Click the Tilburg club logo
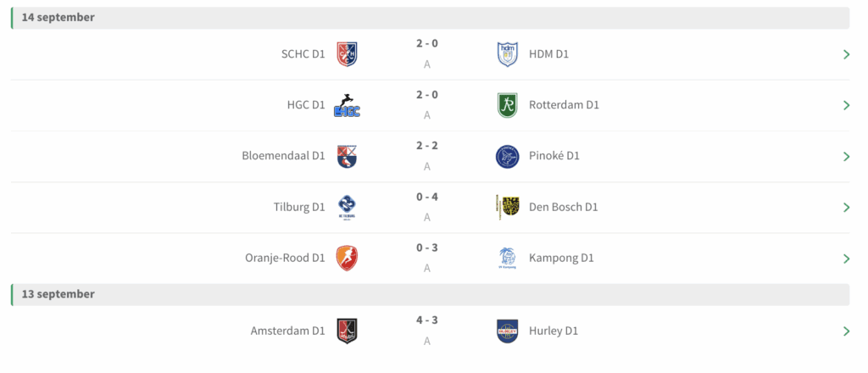Screen dimensions: 868x373 pyautogui.click(x=347, y=207)
